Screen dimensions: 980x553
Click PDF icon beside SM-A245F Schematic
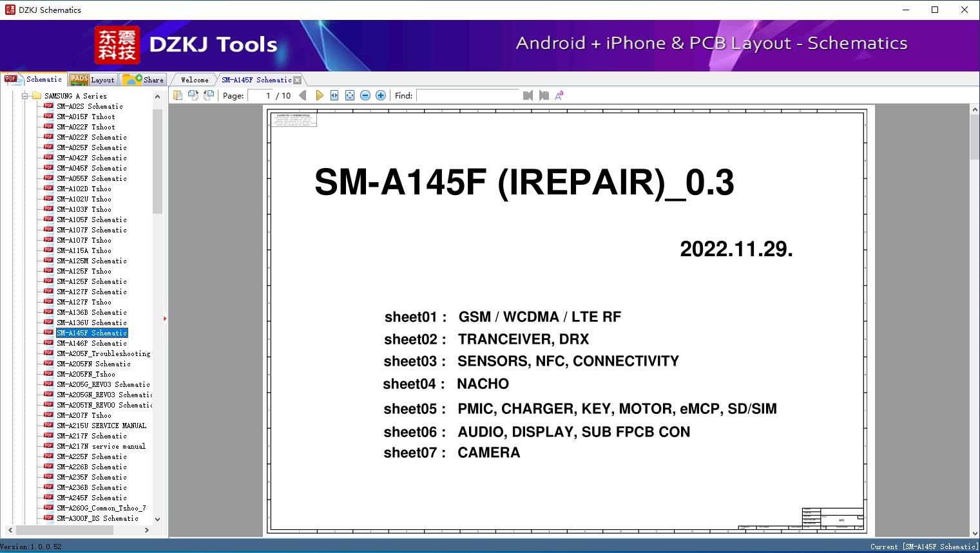48,497
